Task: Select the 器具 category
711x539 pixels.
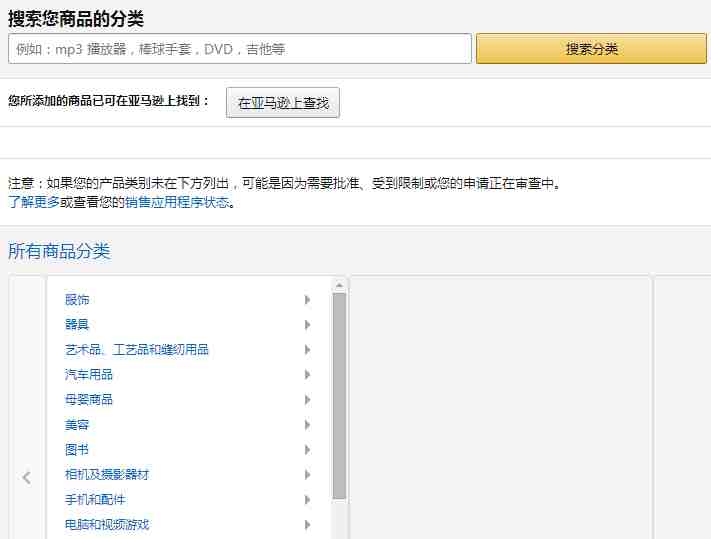Action: tap(77, 325)
